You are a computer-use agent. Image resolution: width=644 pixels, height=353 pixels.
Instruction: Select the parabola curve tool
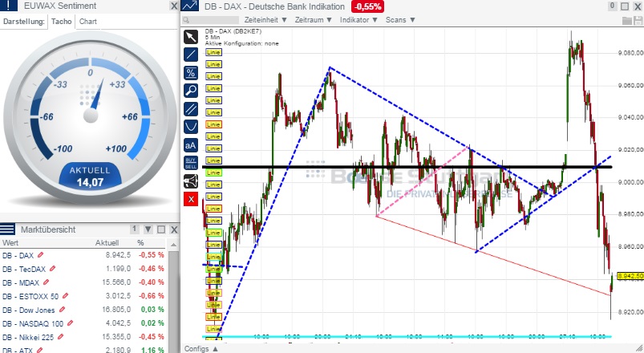191,127
